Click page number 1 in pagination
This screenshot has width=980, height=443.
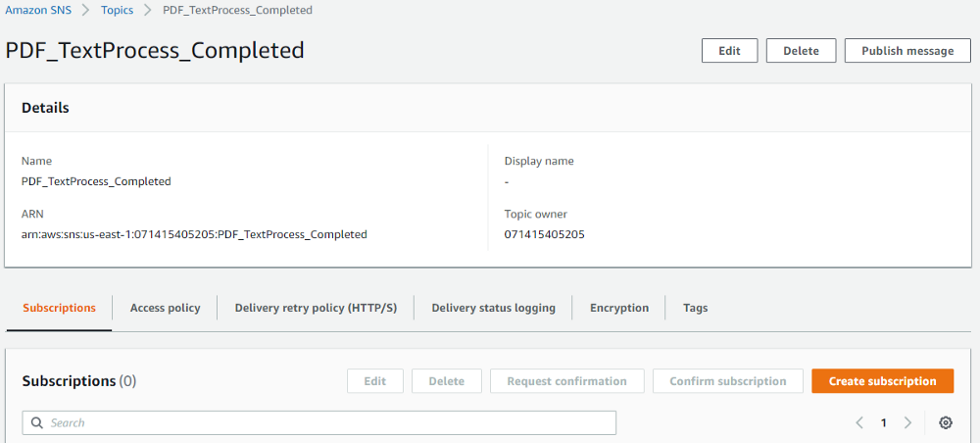883,422
